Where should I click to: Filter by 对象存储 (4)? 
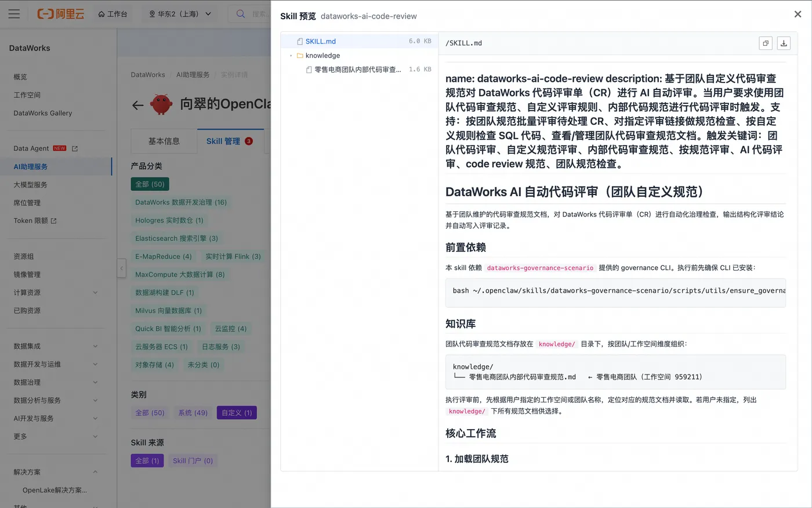pos(155,365)
